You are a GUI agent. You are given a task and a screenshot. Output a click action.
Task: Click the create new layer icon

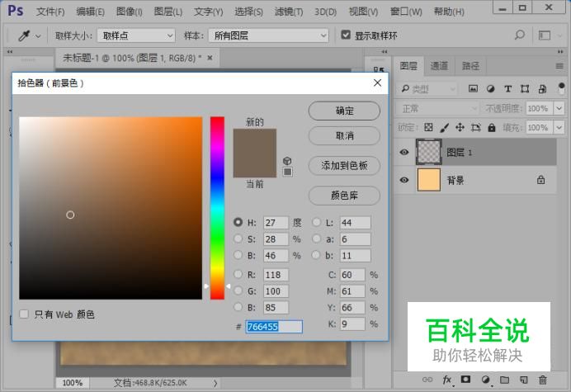coord(524,380)
